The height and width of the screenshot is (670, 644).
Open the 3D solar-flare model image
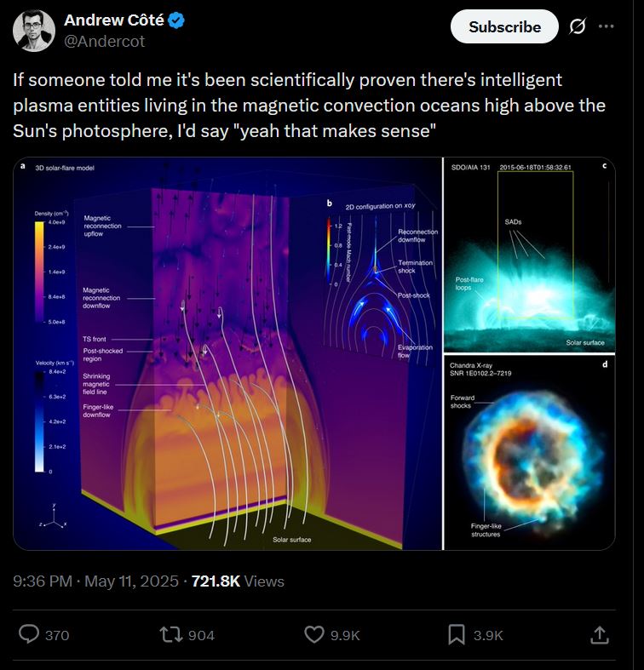[228, 353]
